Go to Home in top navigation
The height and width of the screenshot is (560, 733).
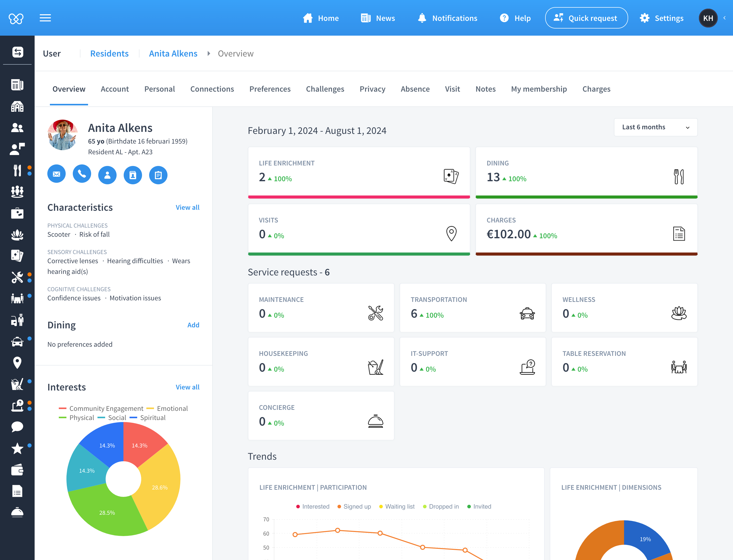coord(321,18)
